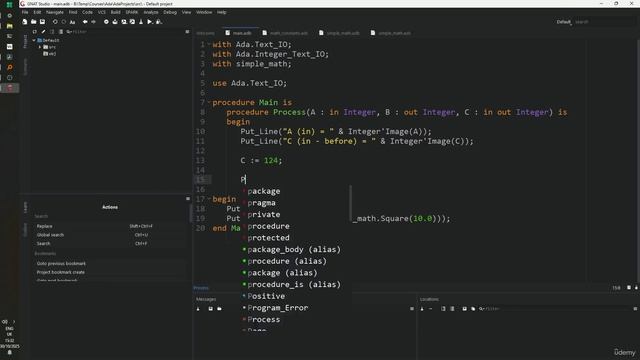This screenshot has width=640, height=360.
Task: Click the clear icon in Messages panel
Action: coord(198,309)
